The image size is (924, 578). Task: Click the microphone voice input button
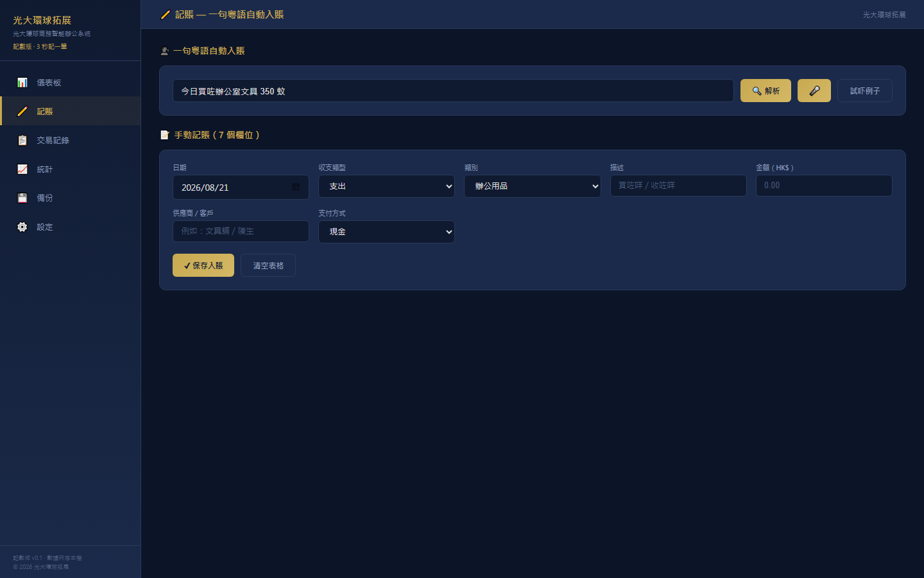point(814,91)
